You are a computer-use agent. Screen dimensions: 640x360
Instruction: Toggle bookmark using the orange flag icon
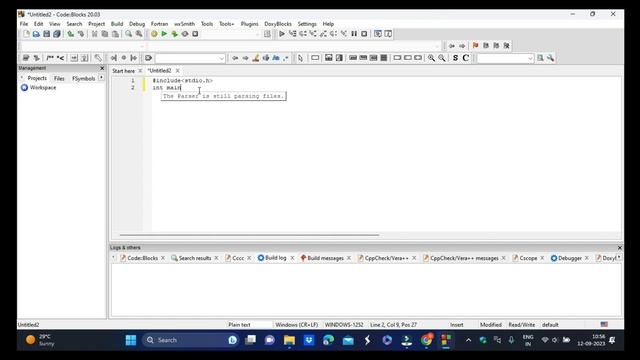coord(476,46)
